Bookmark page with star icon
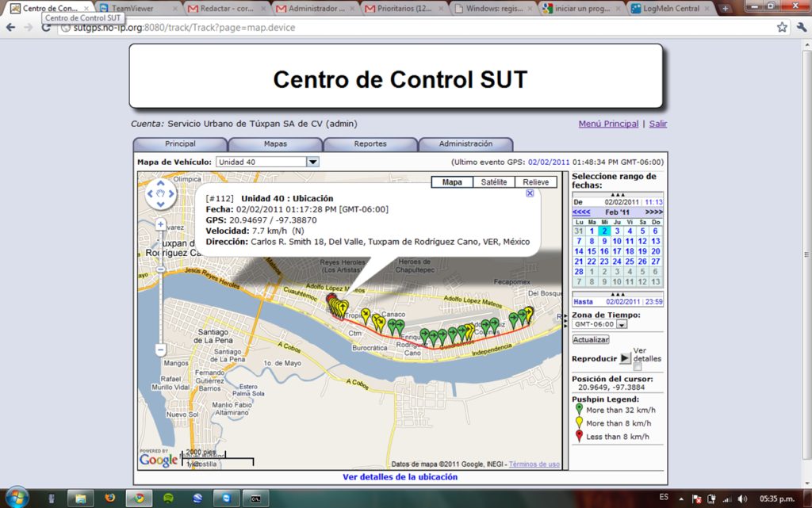Viewport: 812px width, 508px height. 782,28
